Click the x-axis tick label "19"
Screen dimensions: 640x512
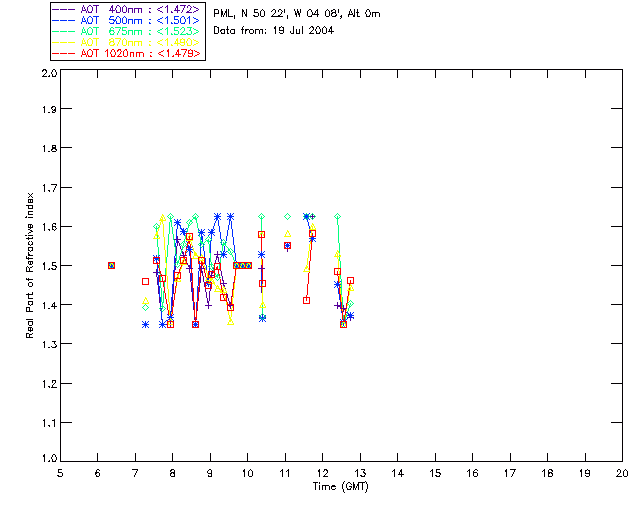click(585, 473)
